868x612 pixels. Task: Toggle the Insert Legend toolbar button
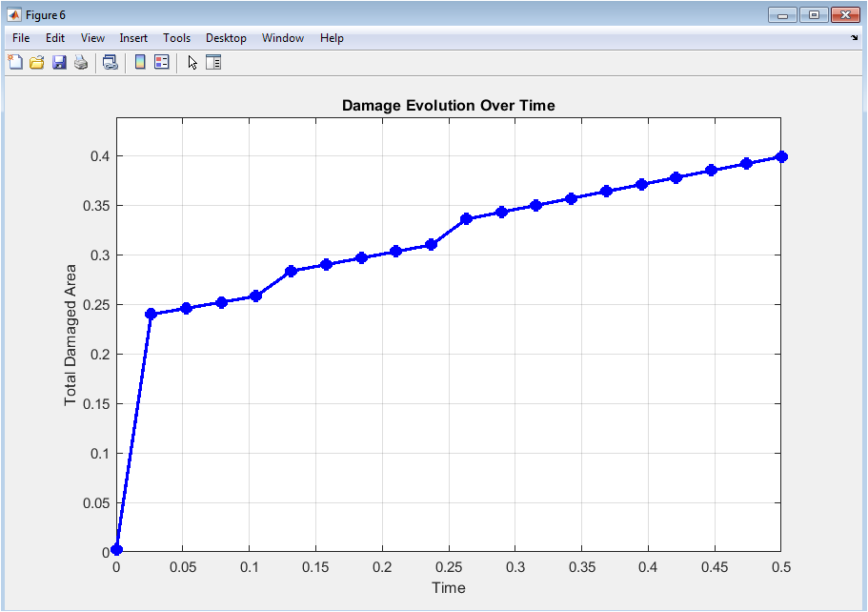click(x=162, y=63)
